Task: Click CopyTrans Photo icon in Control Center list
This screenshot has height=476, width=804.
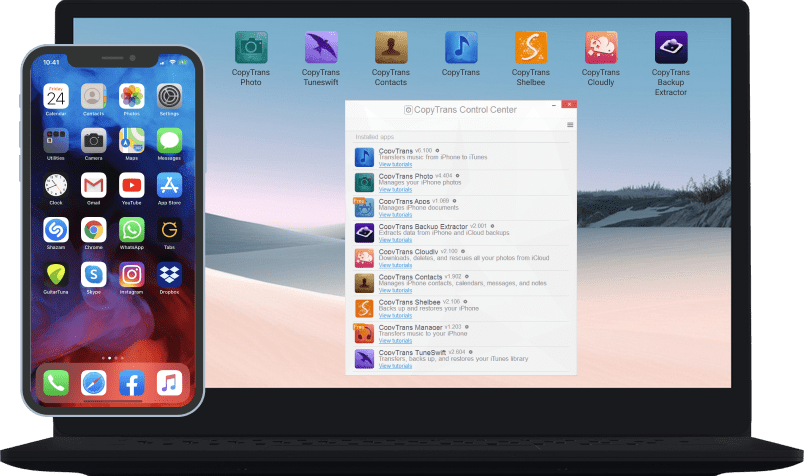Action: click(364, 182)
